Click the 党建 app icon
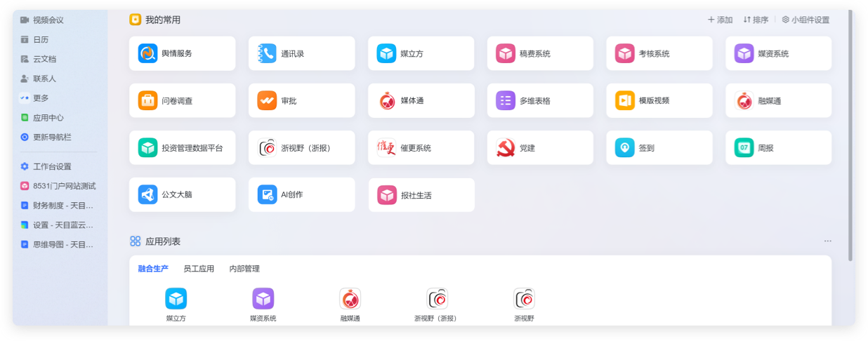Screen dimensions: 868x341 tap(506, 148)
